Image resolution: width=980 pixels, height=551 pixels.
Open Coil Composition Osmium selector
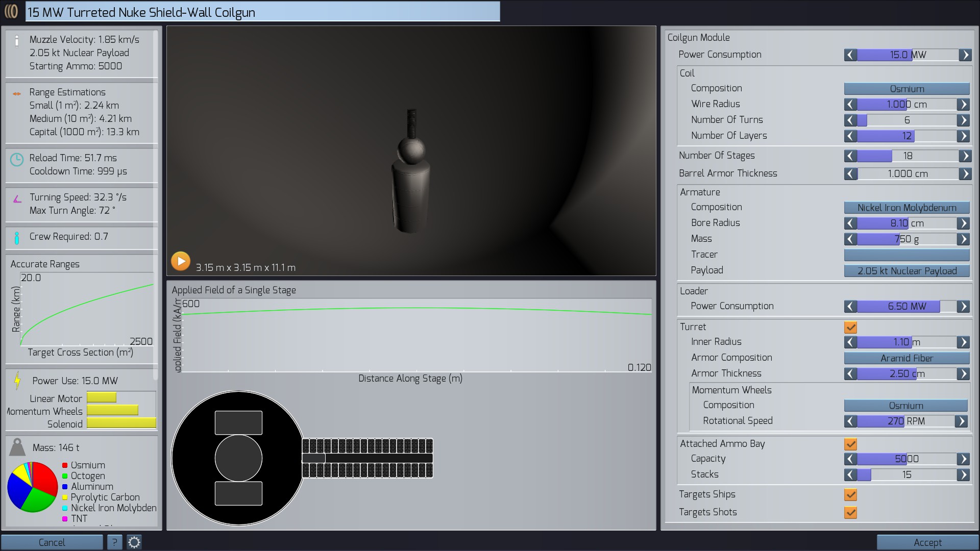click(x=906, y=88)
